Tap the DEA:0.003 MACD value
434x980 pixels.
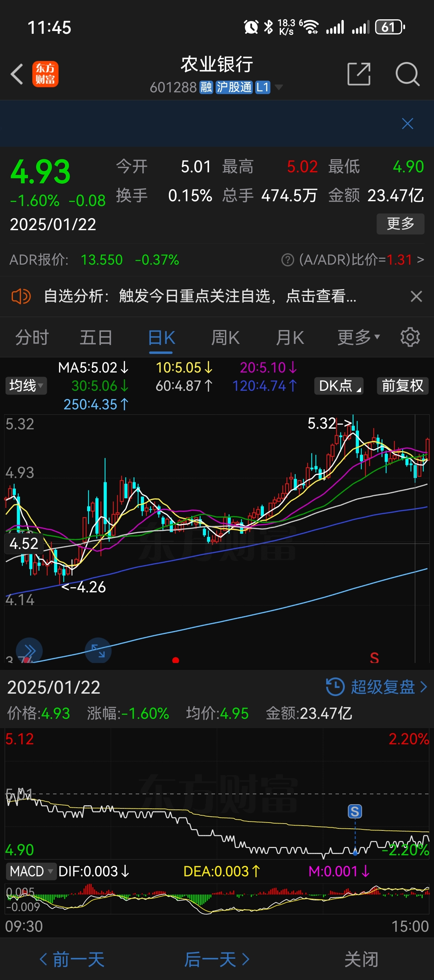(x=222, y=871)
